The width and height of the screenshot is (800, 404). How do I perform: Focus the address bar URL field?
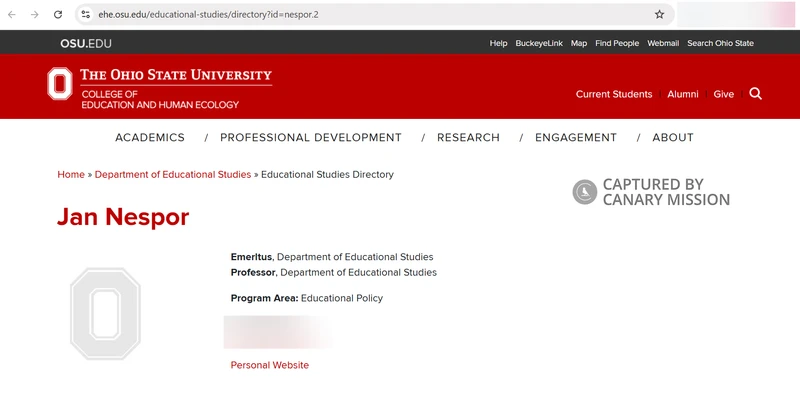tap(372, 14)
